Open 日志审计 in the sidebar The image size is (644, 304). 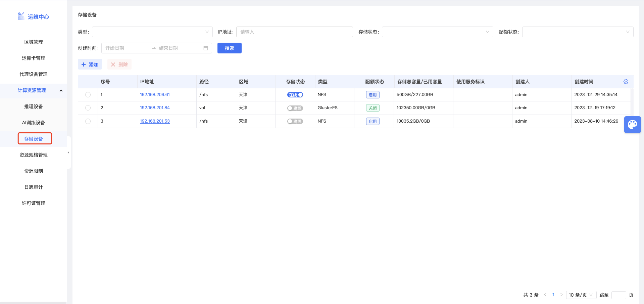[34, 187]
